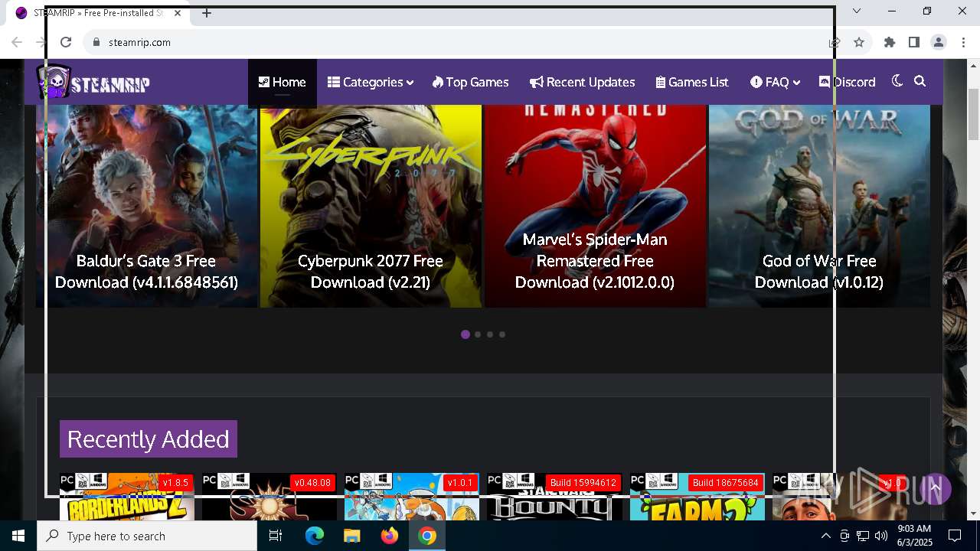Reload the page

pos(66,42)
